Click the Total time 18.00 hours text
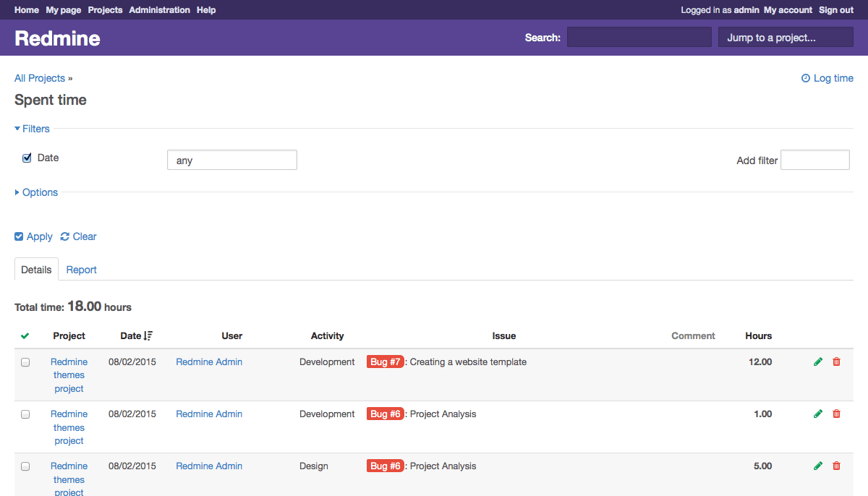Viewport: 868px width, 496px height. [73, 307]
